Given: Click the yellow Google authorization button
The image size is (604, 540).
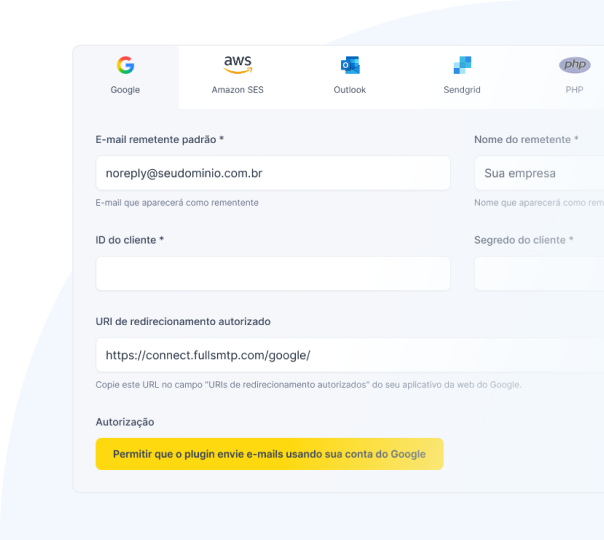Looking at the screenshot, I should point(270,454).
